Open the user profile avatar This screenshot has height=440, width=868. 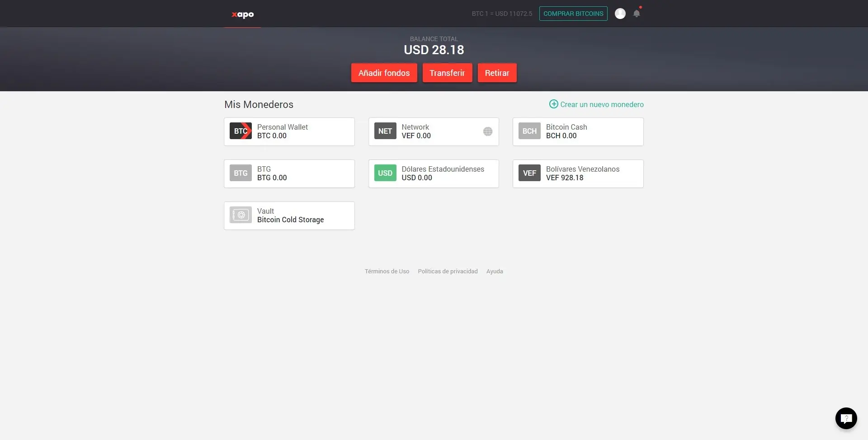[x=620, y=14]
